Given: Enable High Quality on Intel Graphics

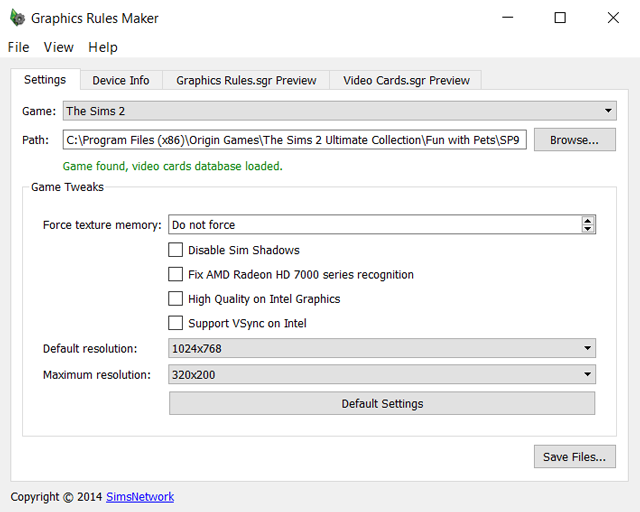Looking at the screenshot, I should 176,298.
